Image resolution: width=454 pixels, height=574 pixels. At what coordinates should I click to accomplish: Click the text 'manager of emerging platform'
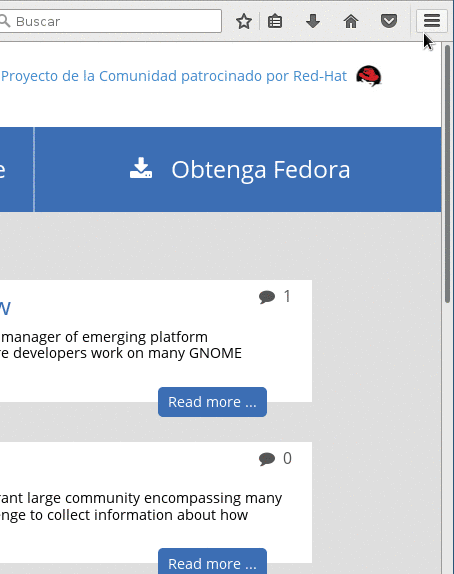tap(104, 337)
